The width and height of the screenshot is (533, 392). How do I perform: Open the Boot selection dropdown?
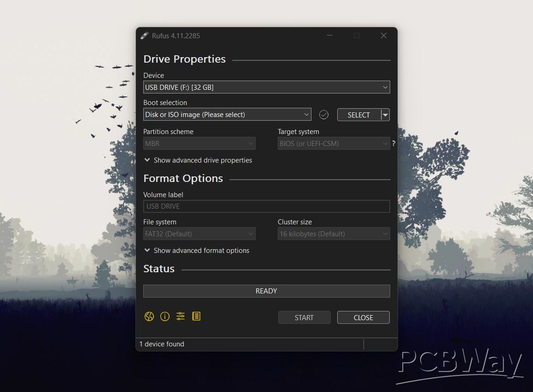(227, 115)
